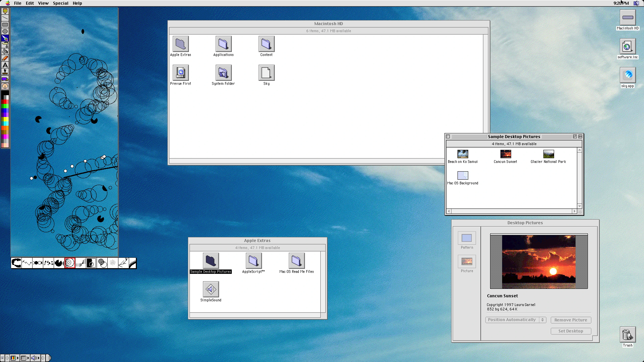This screenshot has height=362, width=644.
Task: Select the Rectangle tool
Action: click(5, 25)
